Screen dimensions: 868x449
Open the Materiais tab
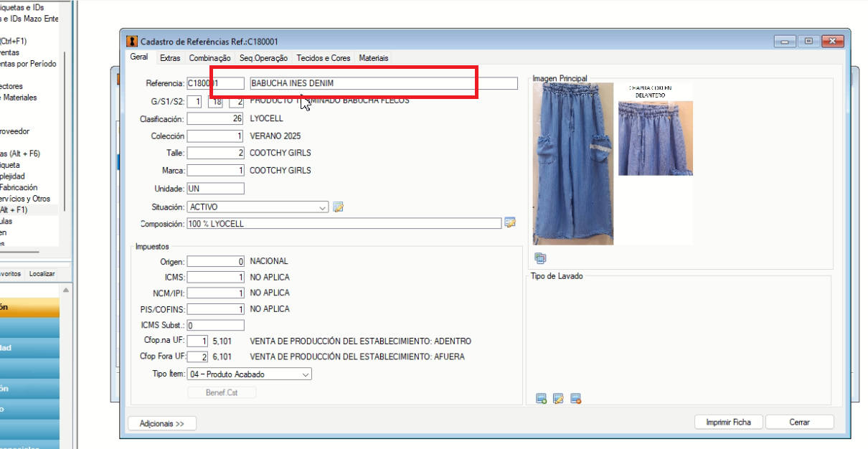click(x=374, y=58)
